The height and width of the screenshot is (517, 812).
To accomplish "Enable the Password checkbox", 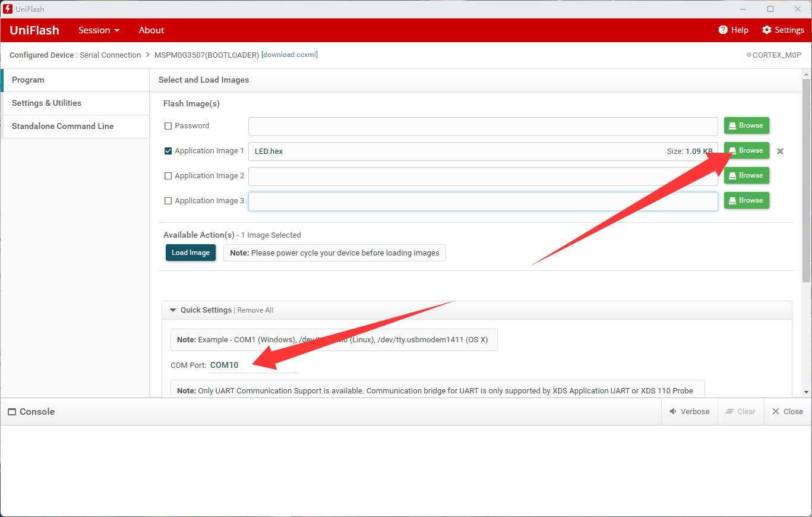I will (168, 126).
